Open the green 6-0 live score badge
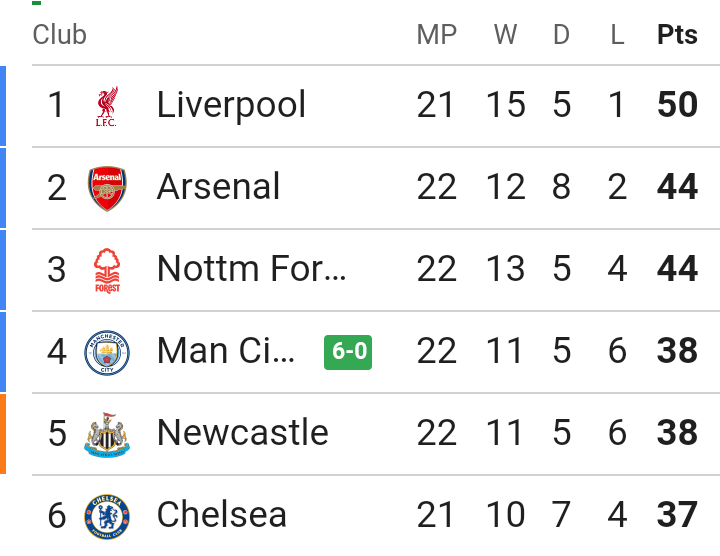The height and width of the screenshot is (556, 720). (x=348, y=352)
